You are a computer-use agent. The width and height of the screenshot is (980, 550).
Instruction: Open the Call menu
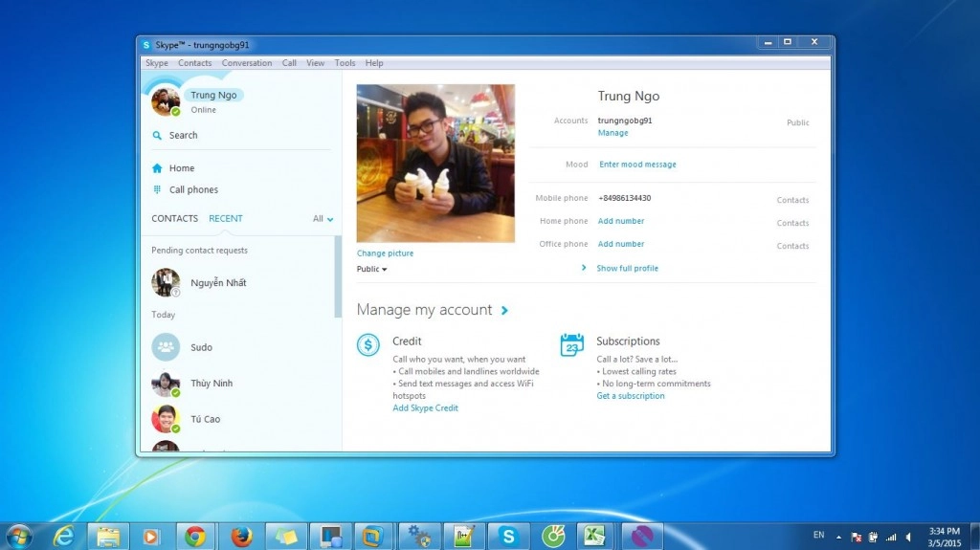pyautogui.click(x=289, y=63)
